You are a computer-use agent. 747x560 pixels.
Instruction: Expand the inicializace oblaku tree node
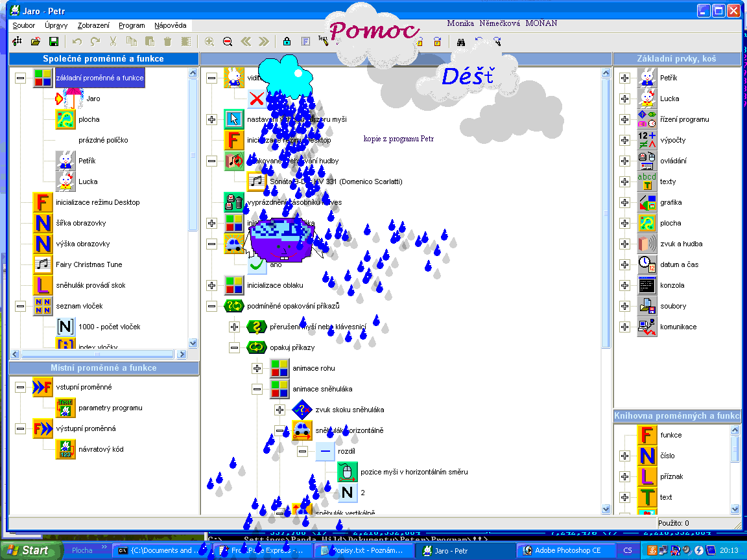(x=212, y=285)
